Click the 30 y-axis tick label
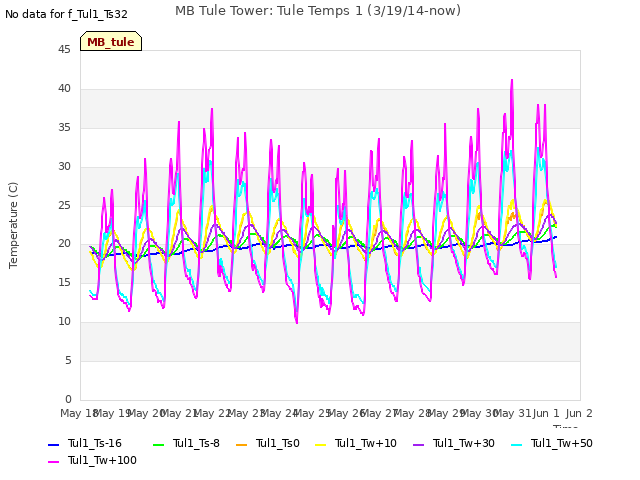This screenshot has width=640, height=480. pos(64,167)
